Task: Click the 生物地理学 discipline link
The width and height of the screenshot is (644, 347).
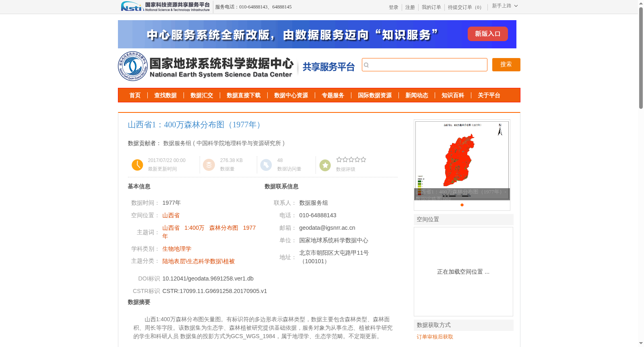Action: (x=177, y=249)
